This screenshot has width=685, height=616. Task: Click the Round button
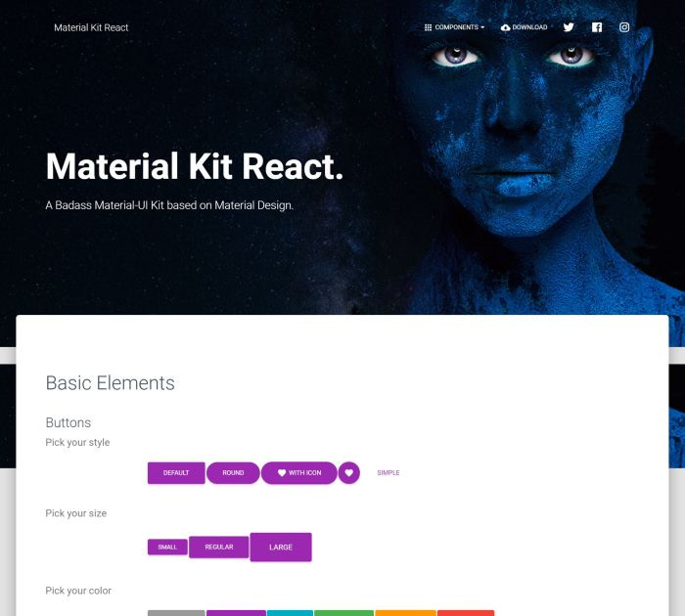(233, 473)
